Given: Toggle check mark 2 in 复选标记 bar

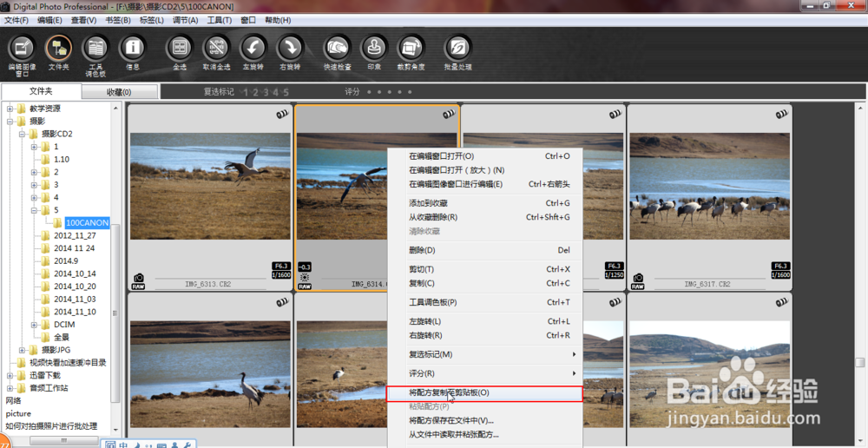Looking at the screenshot, I should [x=256, y=92].
